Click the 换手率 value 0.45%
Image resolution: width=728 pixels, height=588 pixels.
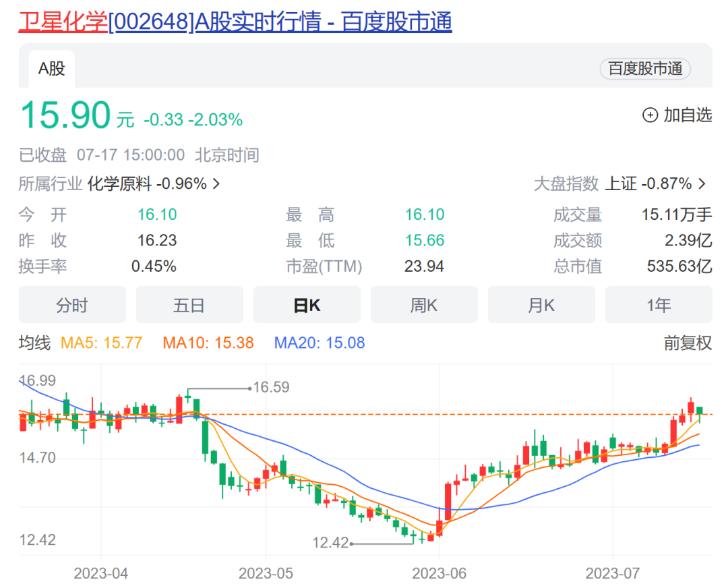click(x=154, y=266)
